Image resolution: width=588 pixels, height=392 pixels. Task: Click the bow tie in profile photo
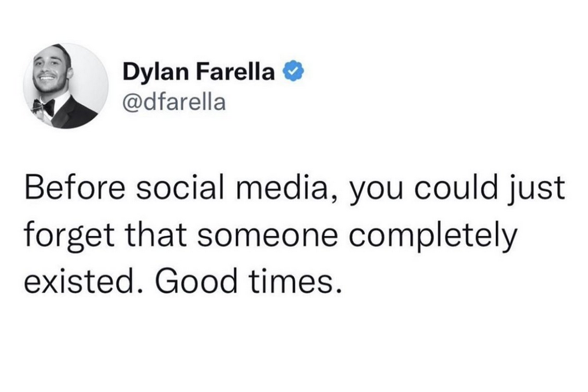(x=43, y=107)
